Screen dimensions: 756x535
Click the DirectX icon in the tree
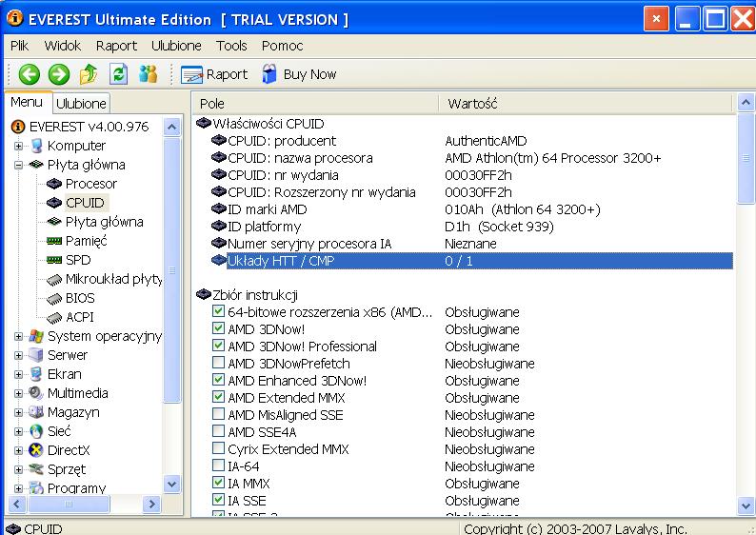(x=36, y=450)
